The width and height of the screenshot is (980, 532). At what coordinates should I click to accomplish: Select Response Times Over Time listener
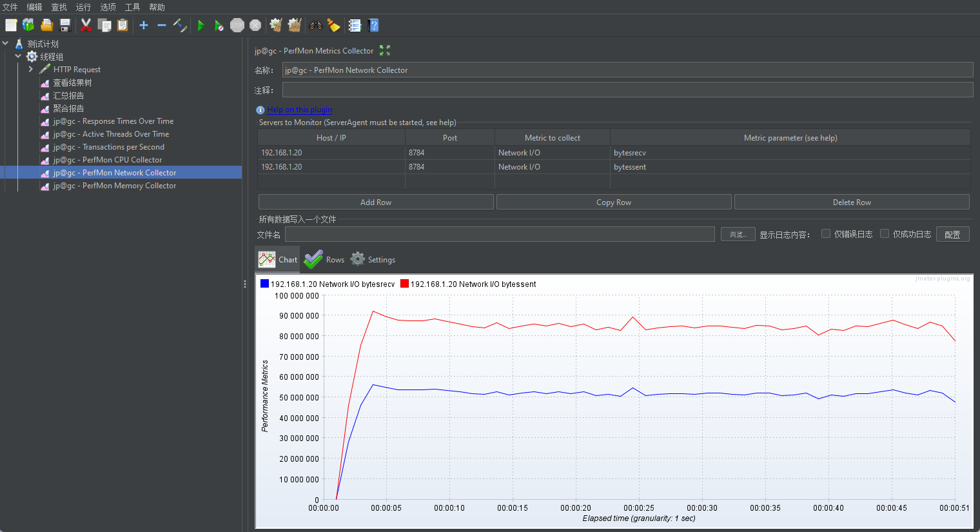[113, 121]
